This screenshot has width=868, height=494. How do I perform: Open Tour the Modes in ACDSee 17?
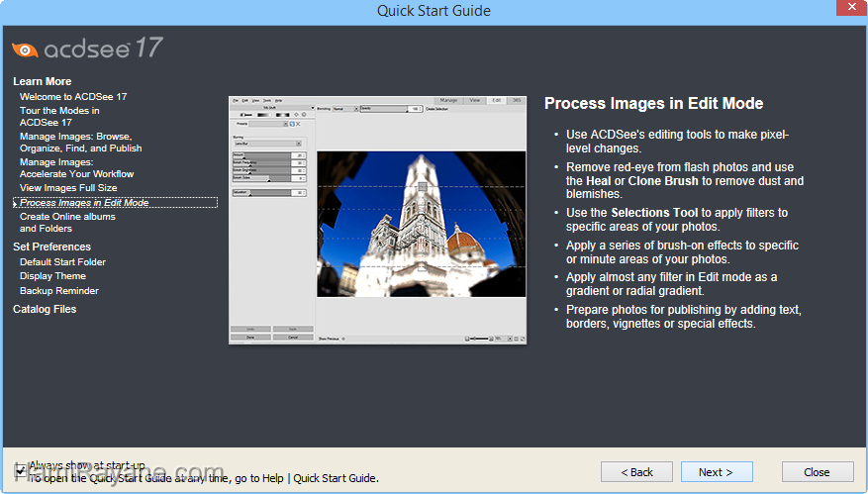[59, 116]
